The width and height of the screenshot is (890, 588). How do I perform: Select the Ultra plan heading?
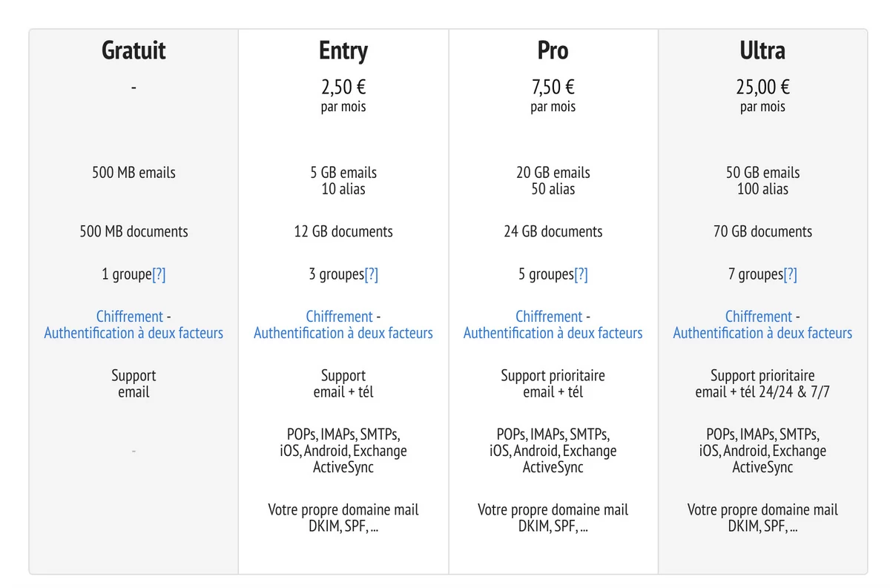762,50
